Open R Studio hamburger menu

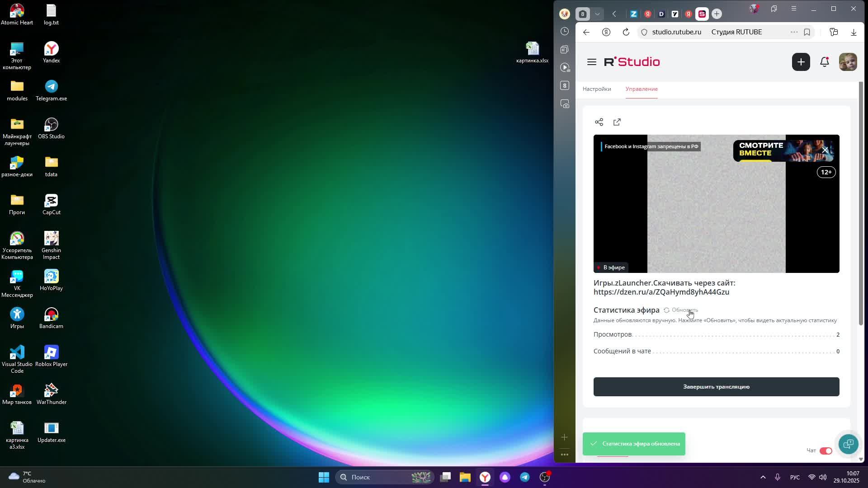[592, 62]
